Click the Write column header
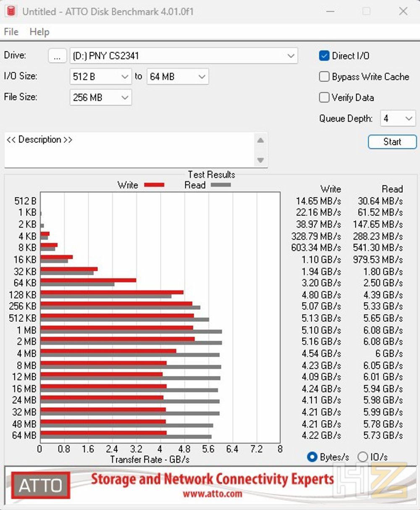Viewport: 420px width, 510px height. point(331,189)
